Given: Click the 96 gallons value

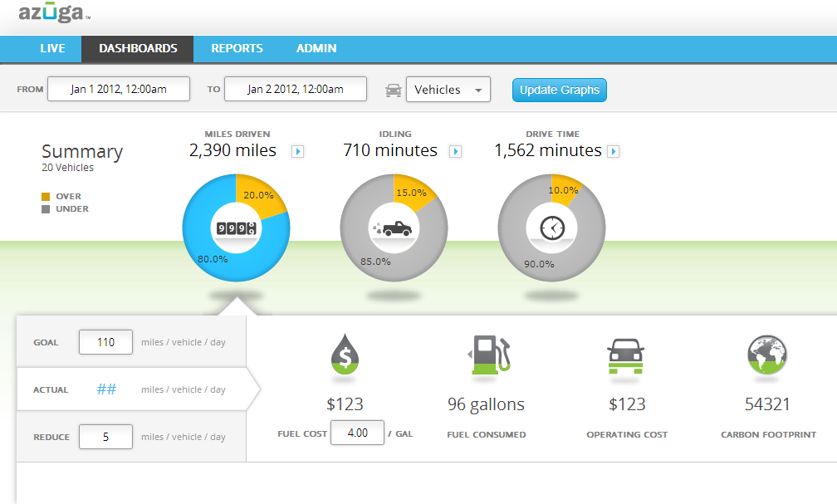Looking at the screenshot, I should (487, 404).
